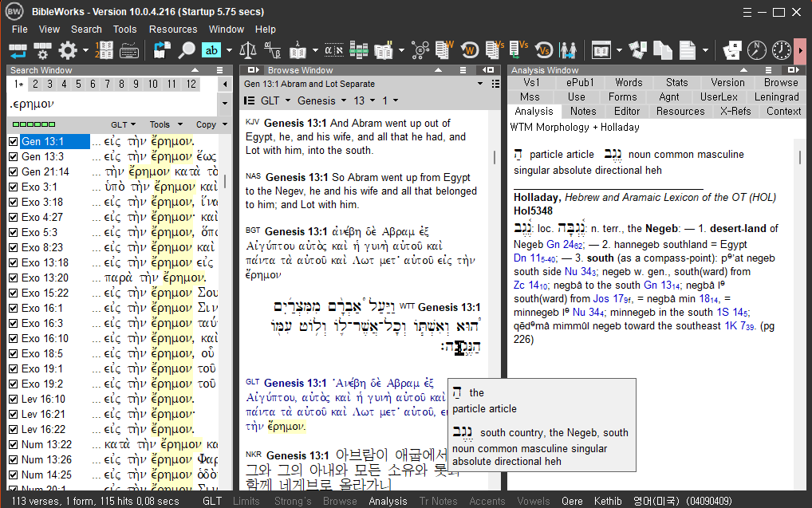Click the setup gear icon in toolbar
The height and width of the screenshot is (508, 812).
68,50
